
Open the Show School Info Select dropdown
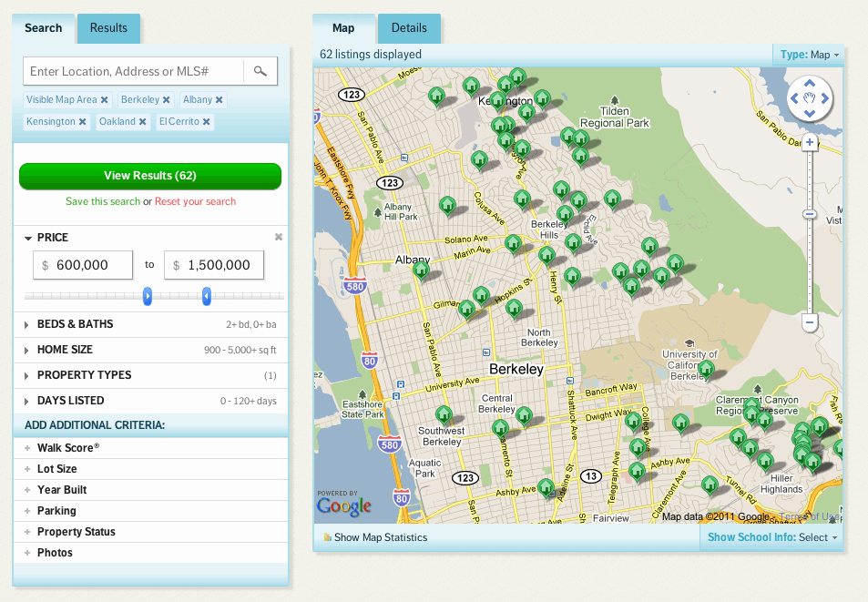(x=815, y=537)
